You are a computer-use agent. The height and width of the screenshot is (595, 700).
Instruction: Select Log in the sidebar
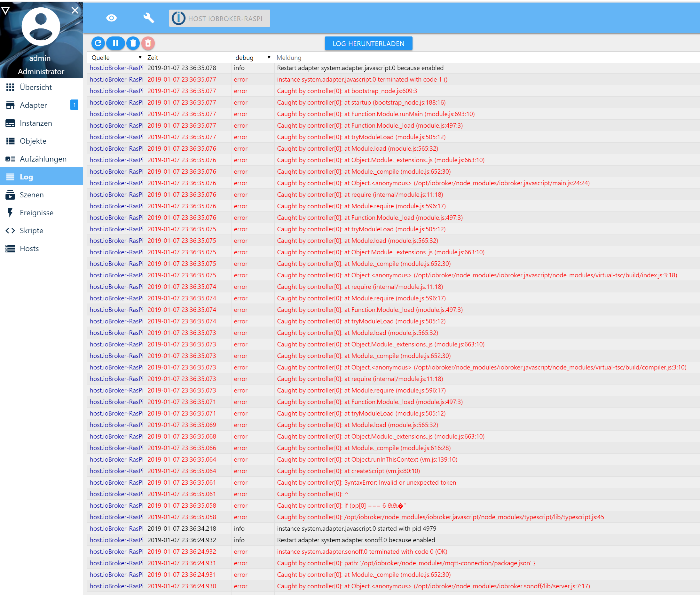point(42,176)
